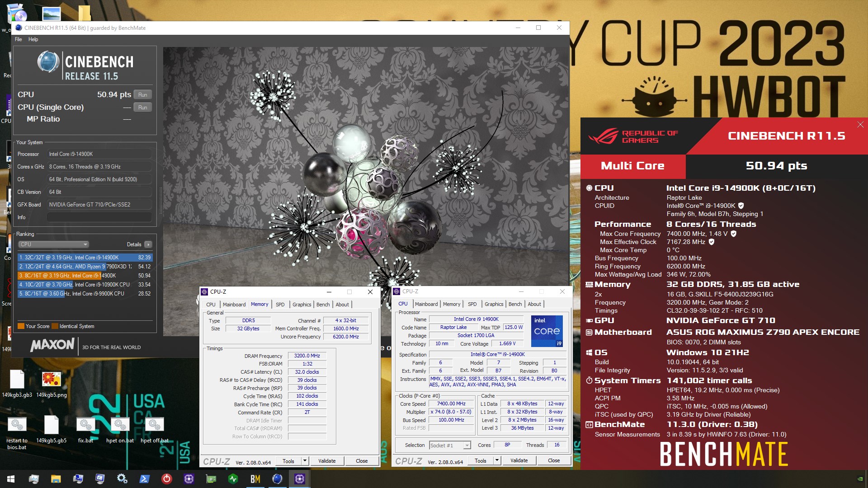
Task: Open the Socket #1 selection dropdown
Action: (450, 446)
